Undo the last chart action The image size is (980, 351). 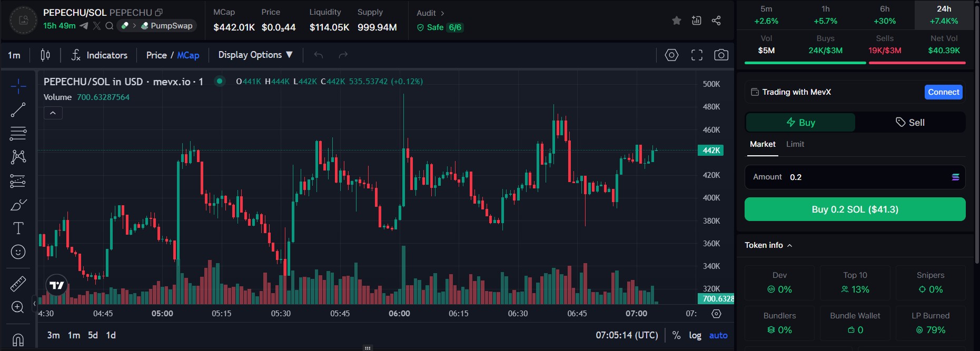click(x=318, y=55)
